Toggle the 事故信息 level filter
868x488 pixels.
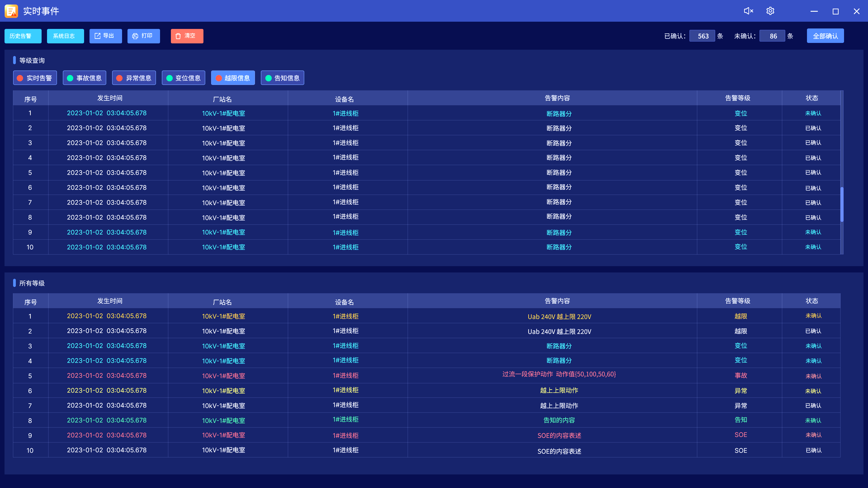coord(84,78)
